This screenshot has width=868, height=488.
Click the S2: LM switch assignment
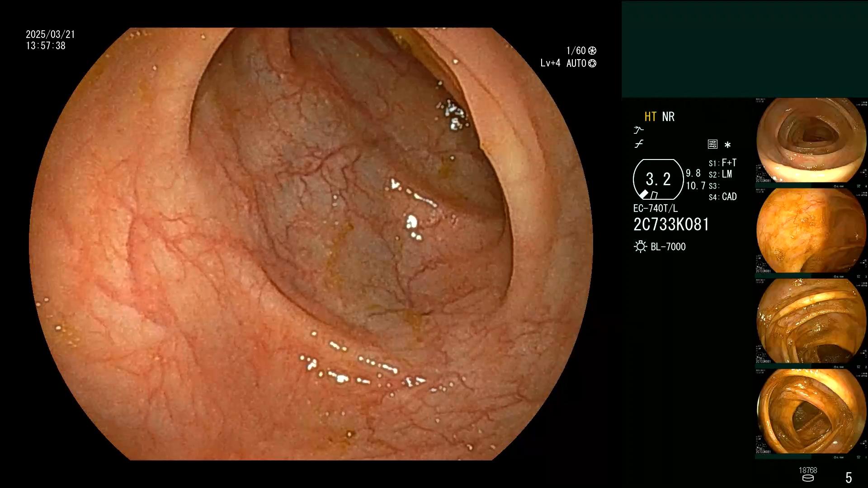pyautogui.click(x=720, y=174)
